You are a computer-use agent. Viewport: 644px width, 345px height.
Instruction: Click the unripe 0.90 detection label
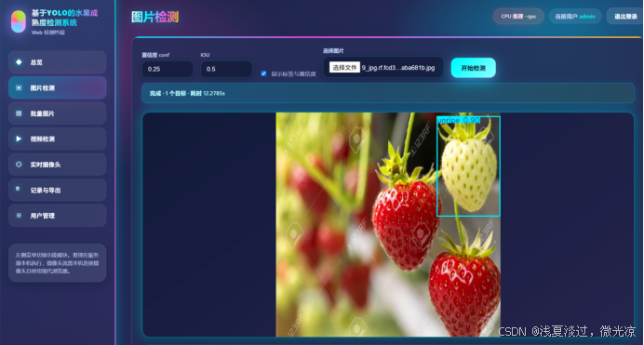click(x=459, y=120)
